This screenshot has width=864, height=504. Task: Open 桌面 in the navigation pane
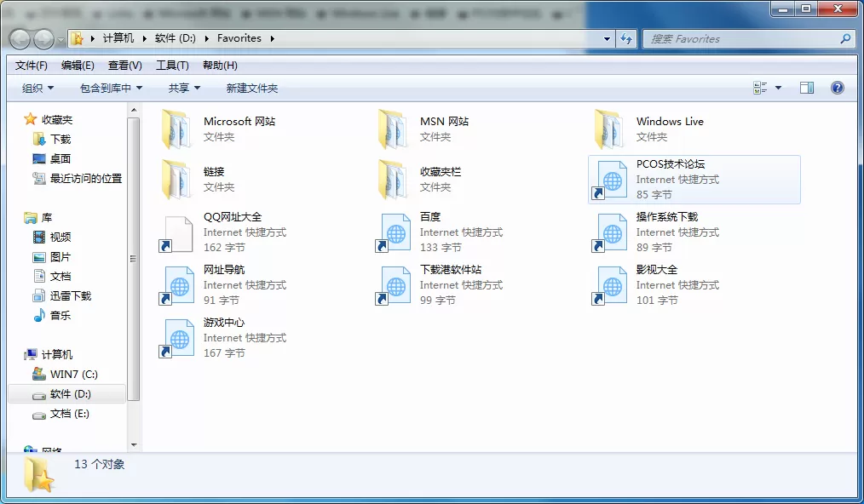coord(60,158)
